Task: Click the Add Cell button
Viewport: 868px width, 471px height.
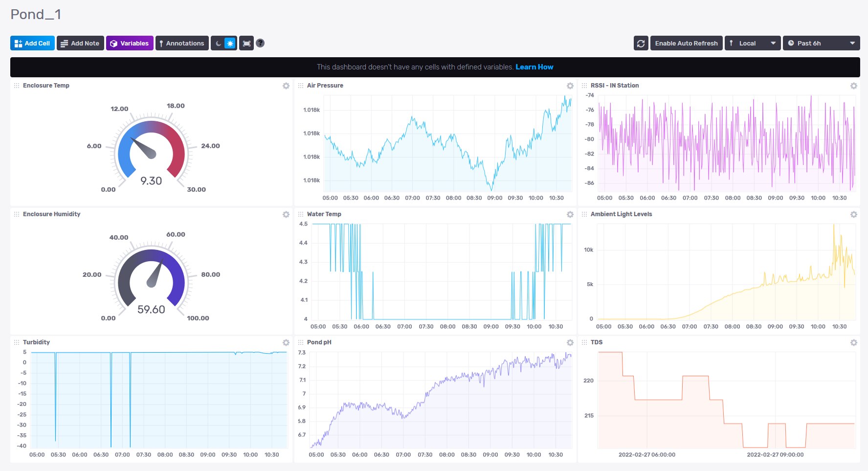Action: (x=32, y=44)
